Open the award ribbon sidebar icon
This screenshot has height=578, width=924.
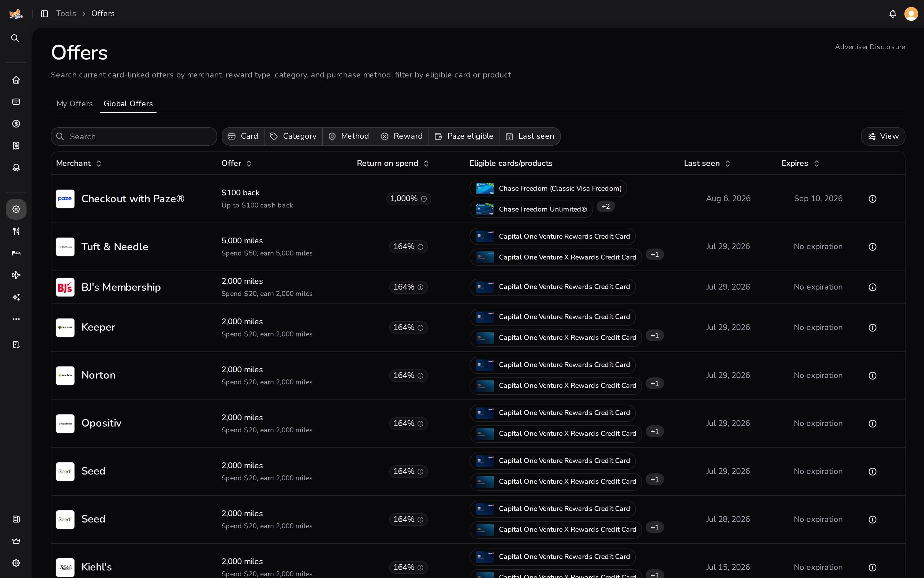(16, 168)
